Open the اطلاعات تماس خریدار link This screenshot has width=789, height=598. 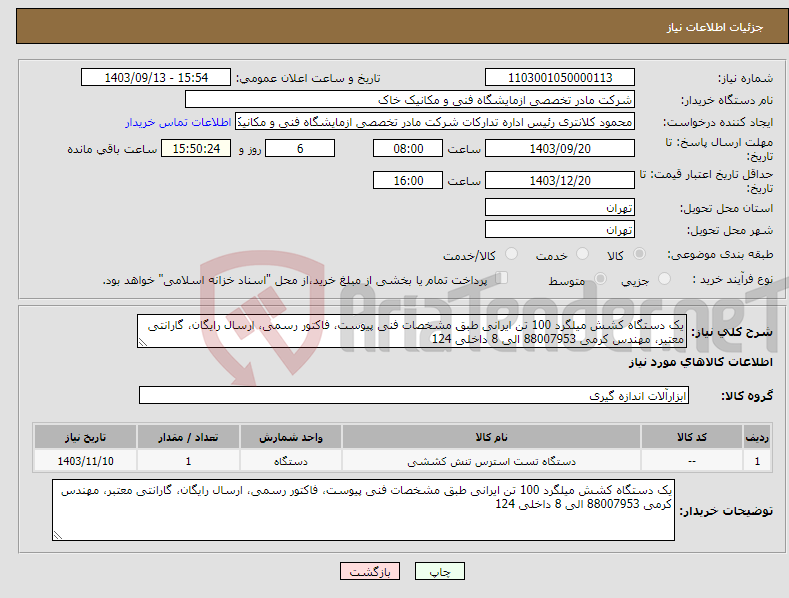pyautogui.click(x=178, y=122)
